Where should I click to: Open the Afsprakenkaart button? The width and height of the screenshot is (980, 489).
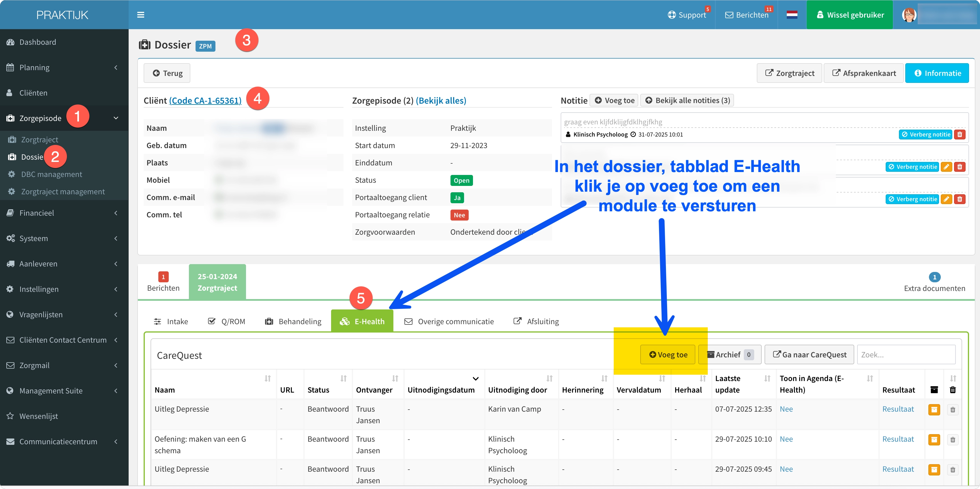[x=863, y=73]
